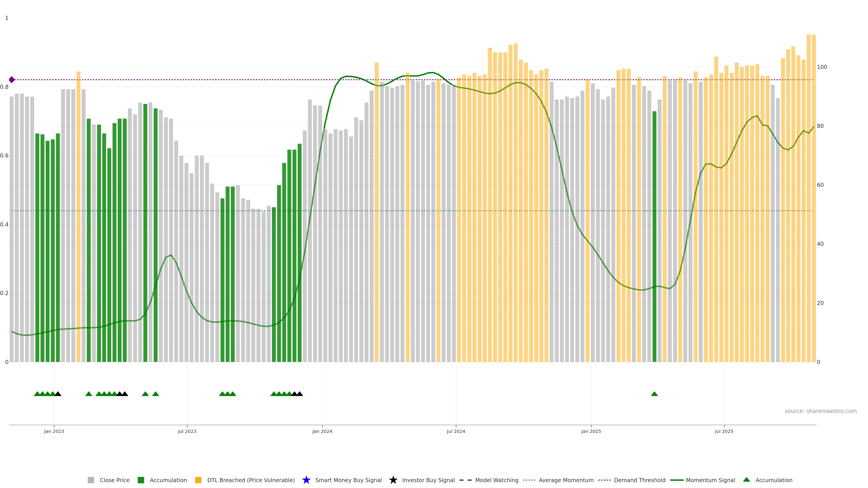Click the lone green triangle marker in 2025
Image resolution: width=868 pixels, height=488 pixels.
654,394
